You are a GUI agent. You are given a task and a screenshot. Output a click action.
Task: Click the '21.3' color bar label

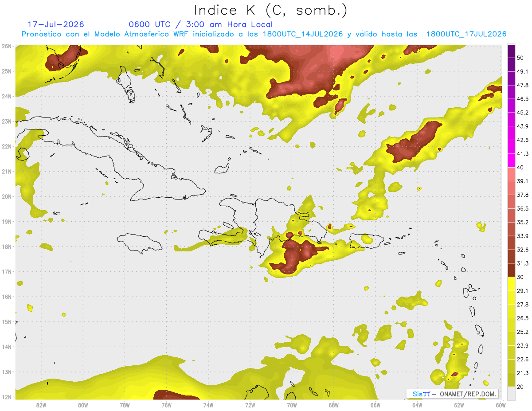[523, 373]
